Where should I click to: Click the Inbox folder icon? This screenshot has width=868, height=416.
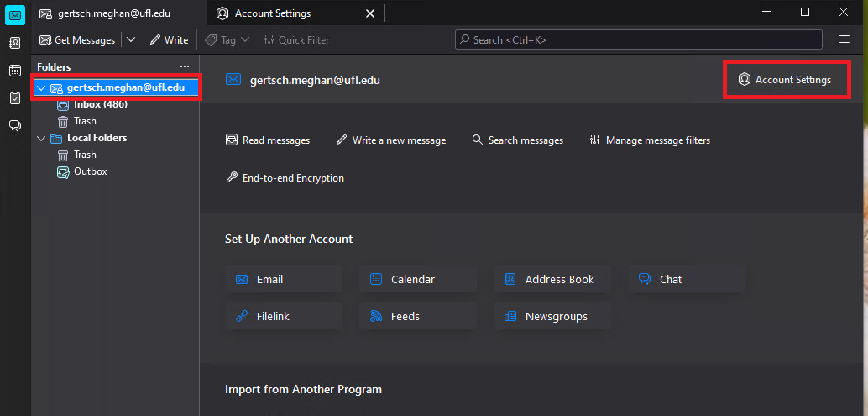point(63,105)
